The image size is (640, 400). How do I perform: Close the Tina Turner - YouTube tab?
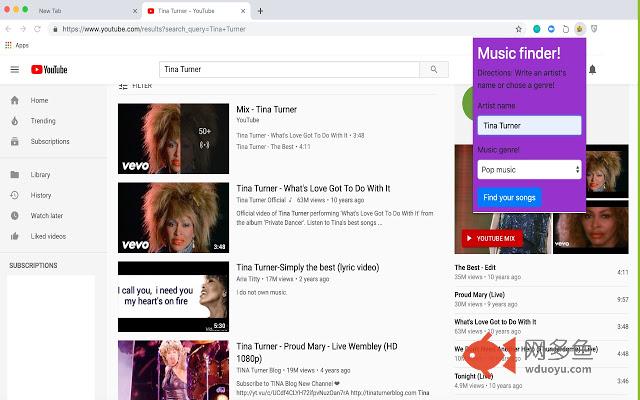(x=243, y=11)
